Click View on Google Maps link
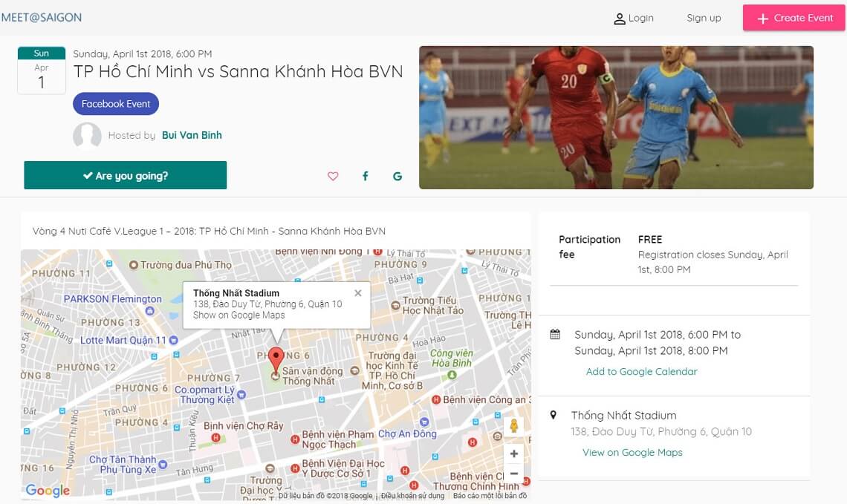This screenshot has height=504, width=847. (632, 452)
